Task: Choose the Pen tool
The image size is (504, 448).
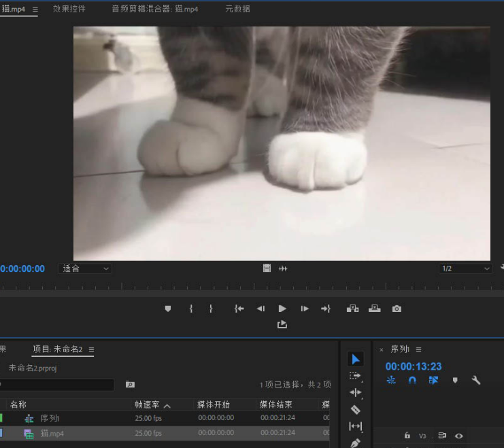Action: tap(355, 443)
